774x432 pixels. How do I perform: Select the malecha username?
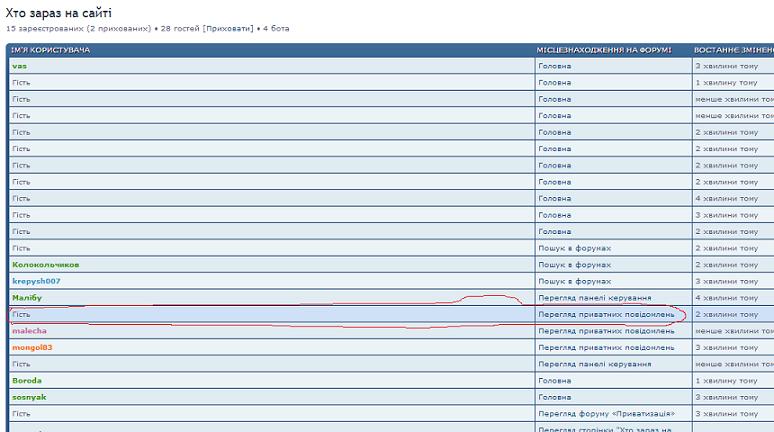click(29, 331)
